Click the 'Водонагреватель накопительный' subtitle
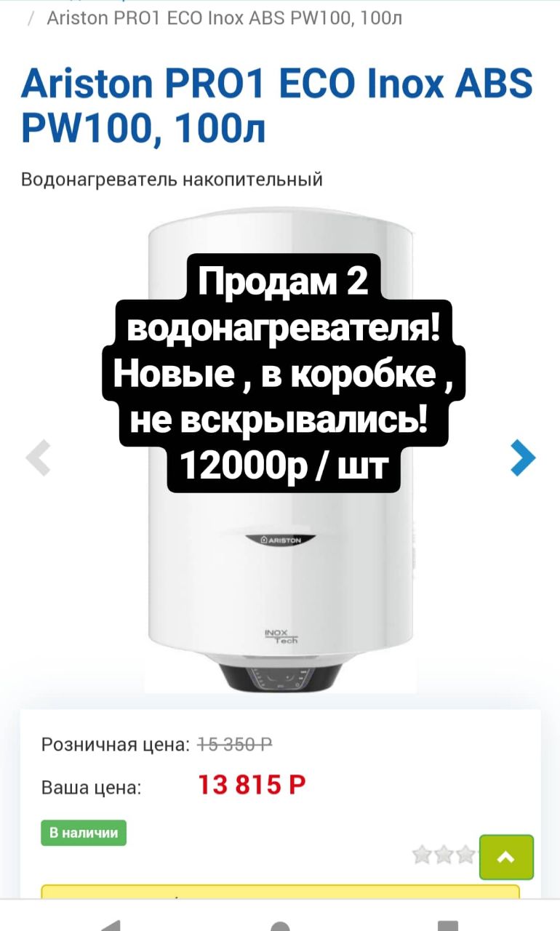 pyautogui.click(x=172, y=179)
